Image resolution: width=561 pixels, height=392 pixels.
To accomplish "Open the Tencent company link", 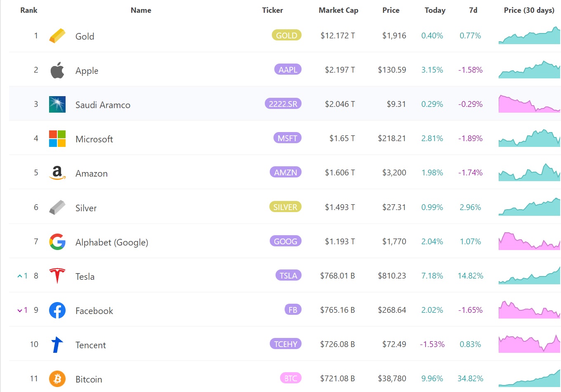I will [x=91, y=345].
